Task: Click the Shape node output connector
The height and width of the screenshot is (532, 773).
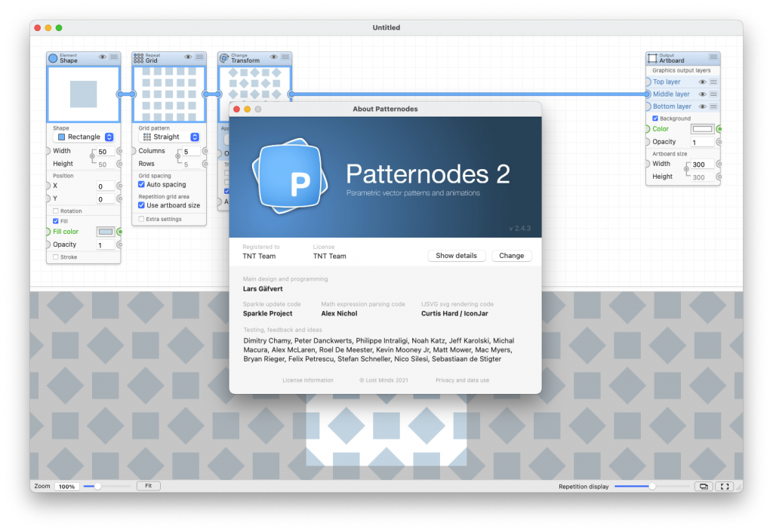Action: [x=120, y=94]
